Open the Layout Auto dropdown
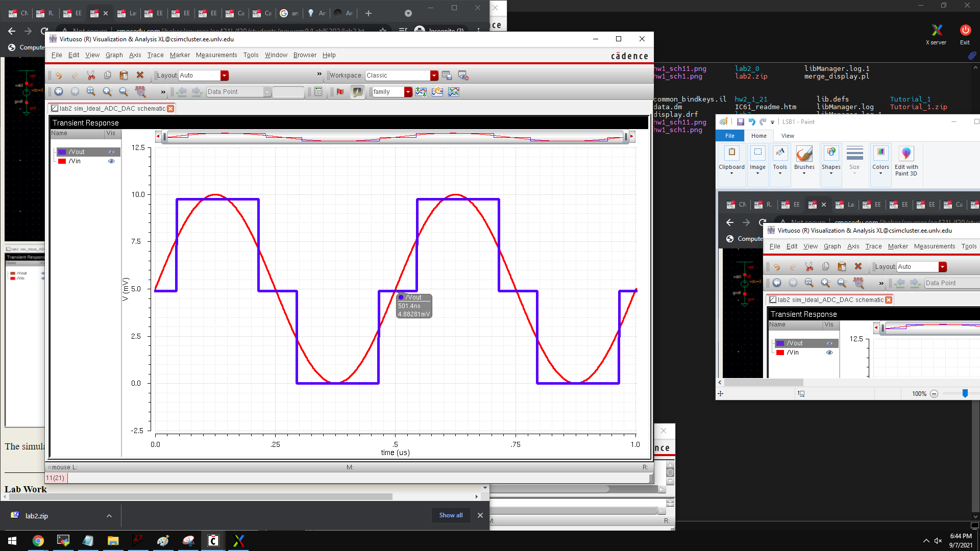The height and width of the screenshot is (551, 980). point(224,76)
